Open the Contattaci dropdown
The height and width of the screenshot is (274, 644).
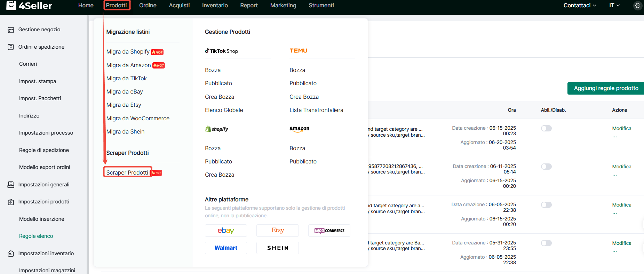pyautogui.click(x=580, y=6)
